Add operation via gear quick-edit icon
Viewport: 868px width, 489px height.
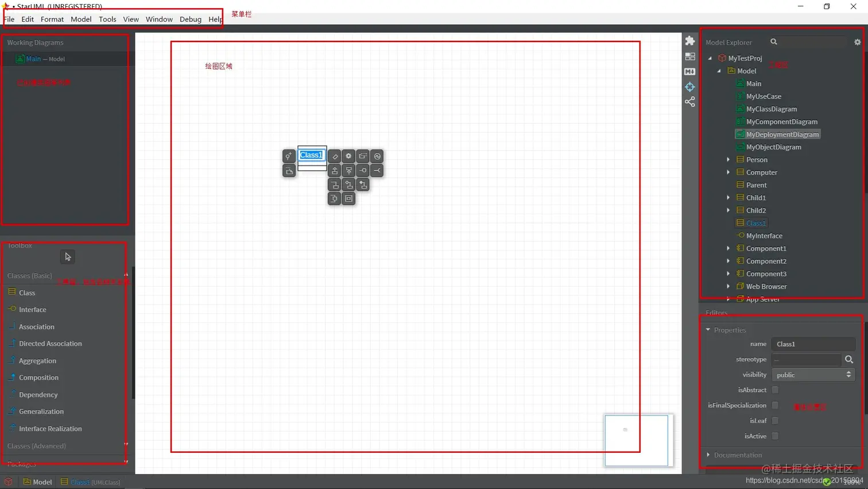point(348,156)
